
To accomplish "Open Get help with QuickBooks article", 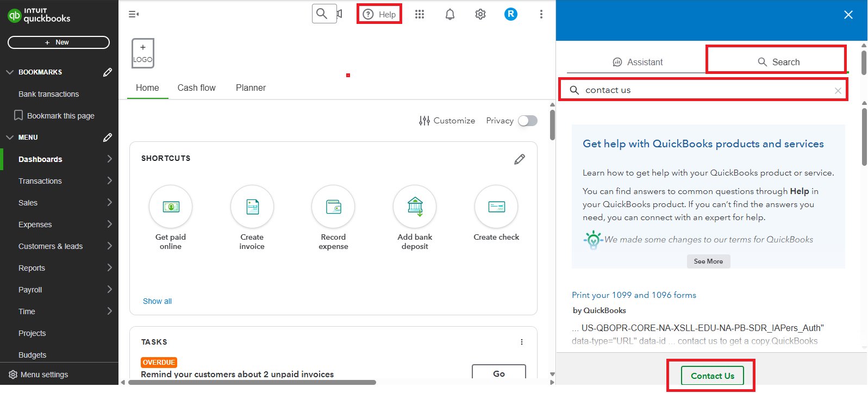I will [x=703, y=144].
